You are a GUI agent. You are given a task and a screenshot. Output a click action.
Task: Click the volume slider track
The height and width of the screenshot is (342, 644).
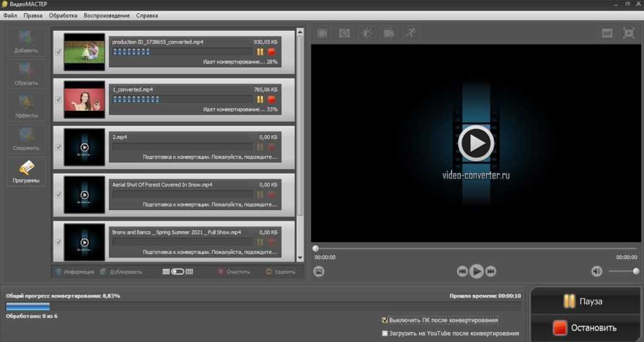pyautogui.click(x=623, y=272)
